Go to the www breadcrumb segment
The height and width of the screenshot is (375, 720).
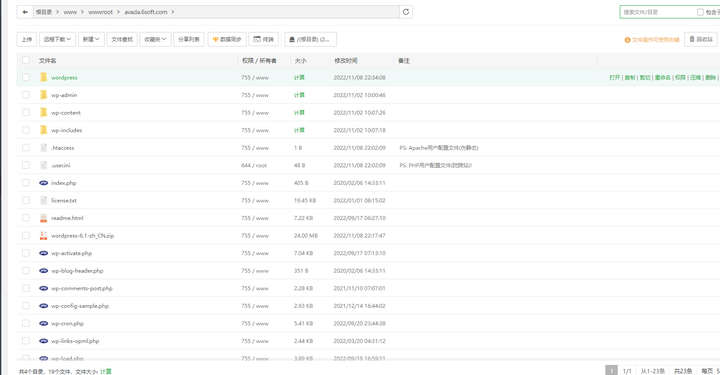pyautogui.click(x=70, y=12)
